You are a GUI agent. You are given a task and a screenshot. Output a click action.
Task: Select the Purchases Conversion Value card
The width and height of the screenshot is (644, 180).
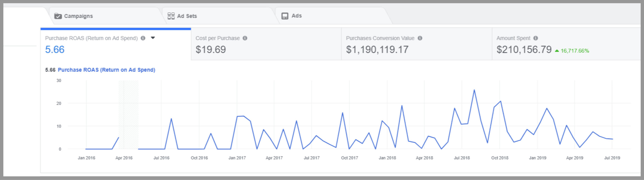point(416,44)
